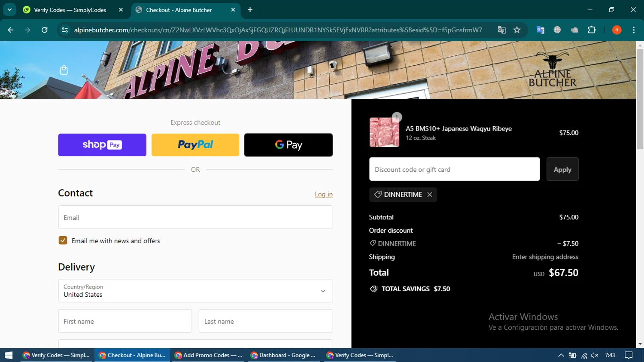
Task: Switch to first Verify Codes taskbar window
Action: tap(57, 355)
